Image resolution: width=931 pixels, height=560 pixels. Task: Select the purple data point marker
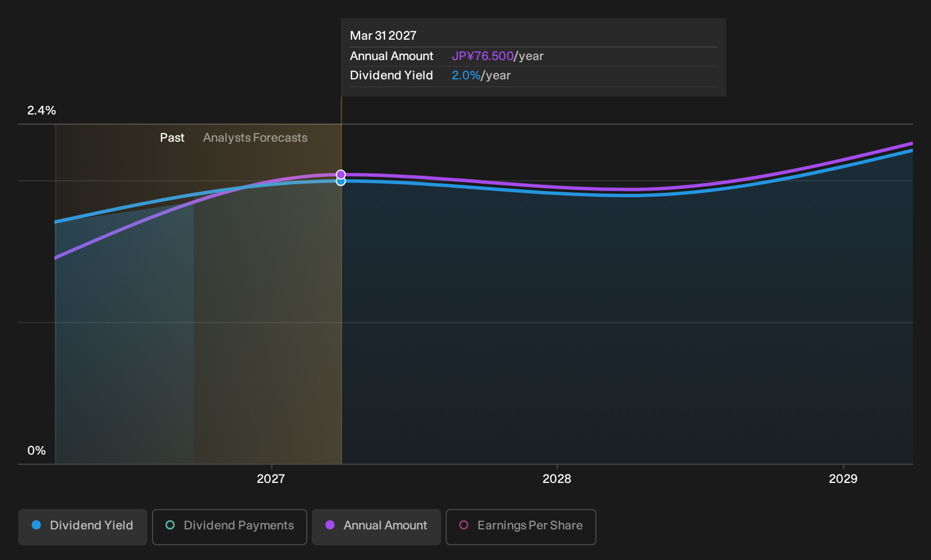pos(341,174)
